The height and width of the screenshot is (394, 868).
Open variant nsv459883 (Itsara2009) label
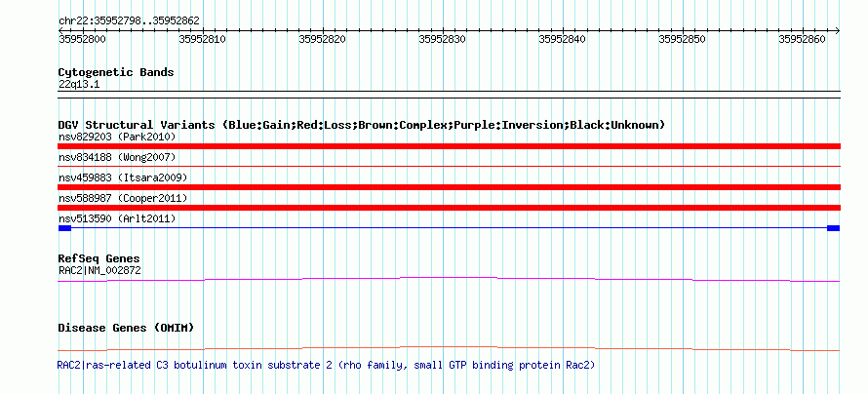(x=123, y=178)
